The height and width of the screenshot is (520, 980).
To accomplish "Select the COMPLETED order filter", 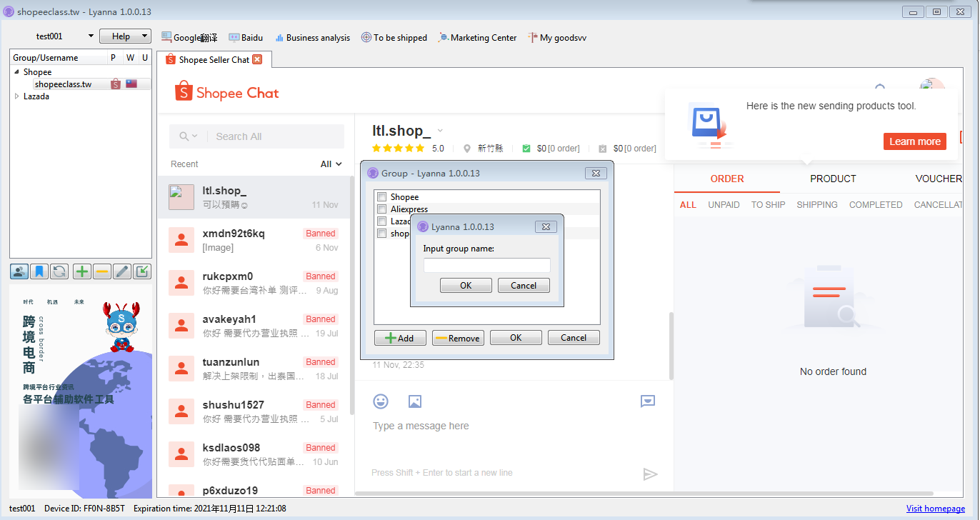I will click(x=876, y=205).
